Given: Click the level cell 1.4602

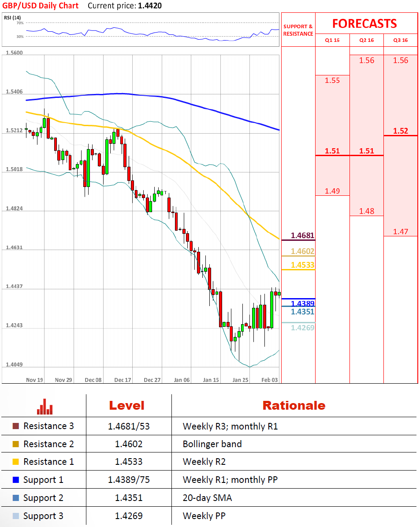Looking at the screenshot, I should point(129,445).
